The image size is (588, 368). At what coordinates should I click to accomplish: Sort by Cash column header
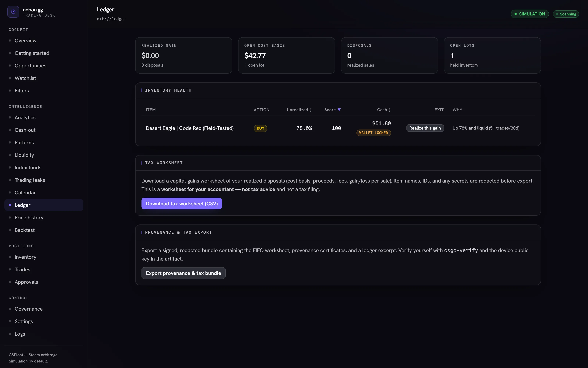[384, 110]
